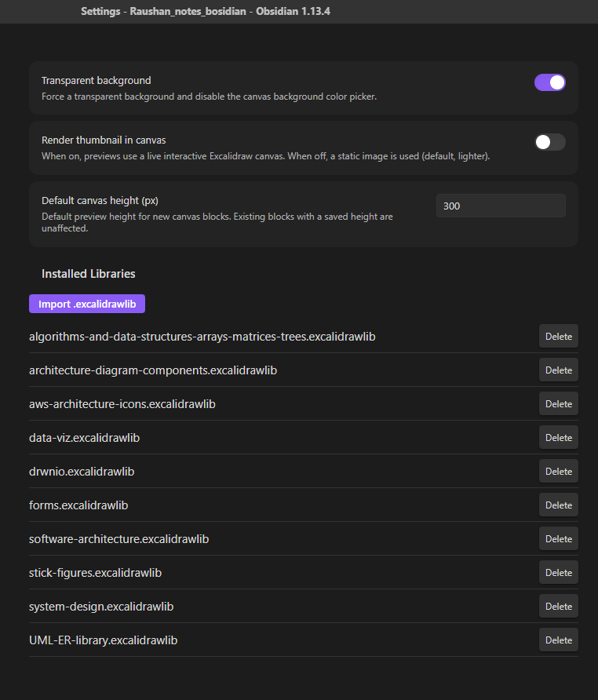
Task: Click the window title bar text
Action: tap(206, 11)
